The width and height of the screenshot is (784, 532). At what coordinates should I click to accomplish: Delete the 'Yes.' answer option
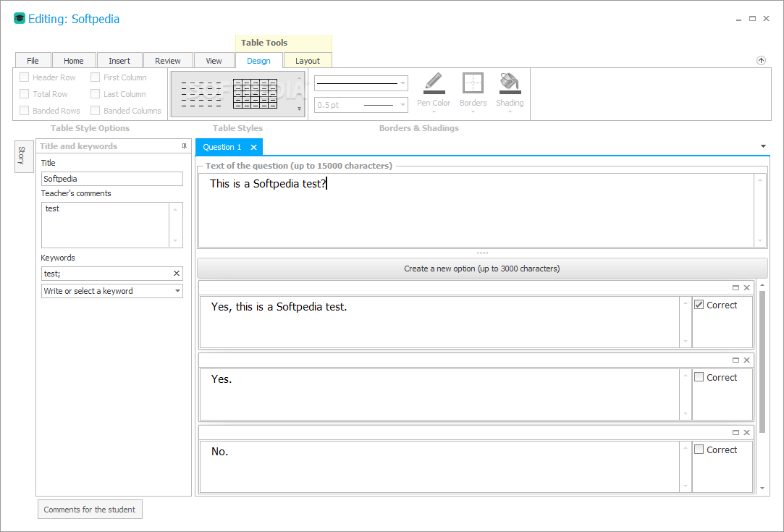[746, 360]
